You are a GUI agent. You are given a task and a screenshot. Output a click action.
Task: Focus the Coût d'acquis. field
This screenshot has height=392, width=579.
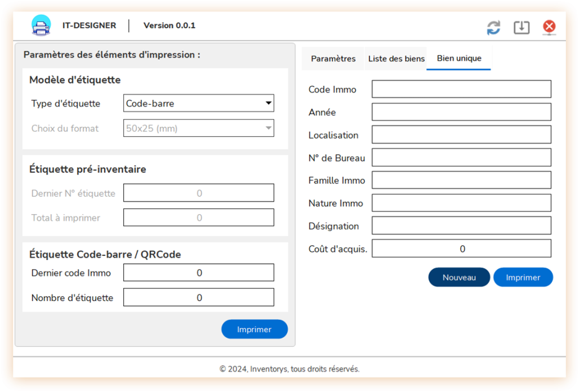(x=461, y=249)
